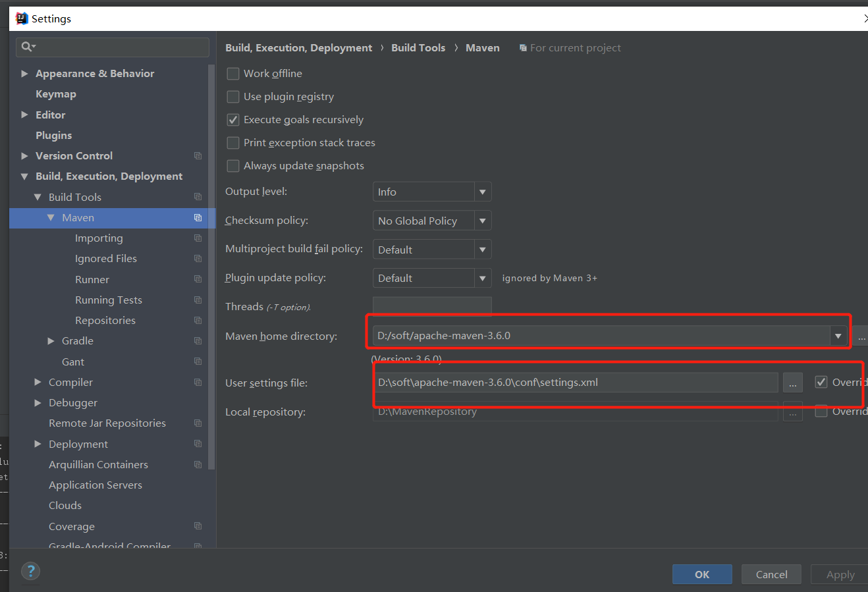868x592 pixels.
Task: Open the Output level dropdown
Action: [x=483, y=192]
